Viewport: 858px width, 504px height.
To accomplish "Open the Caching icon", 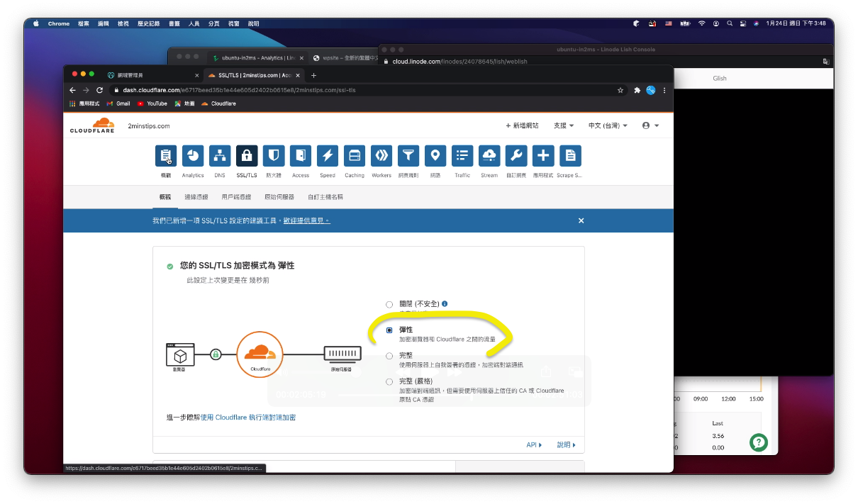I will (355, 155).
